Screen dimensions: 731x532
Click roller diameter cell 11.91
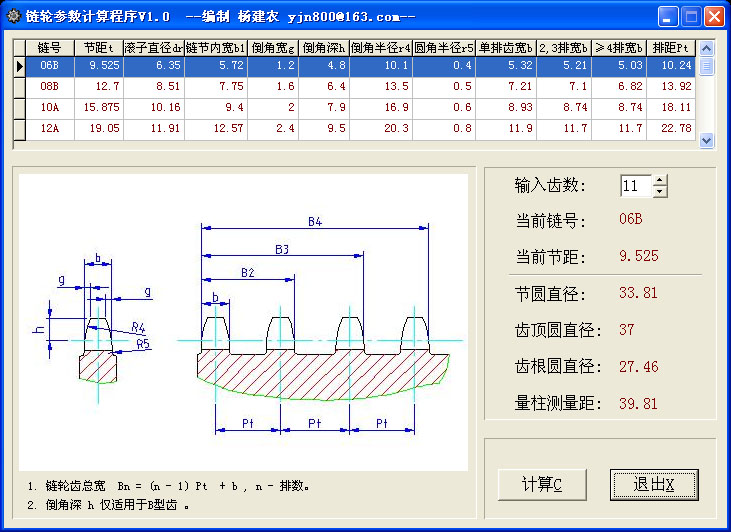(x=154, y=129)
